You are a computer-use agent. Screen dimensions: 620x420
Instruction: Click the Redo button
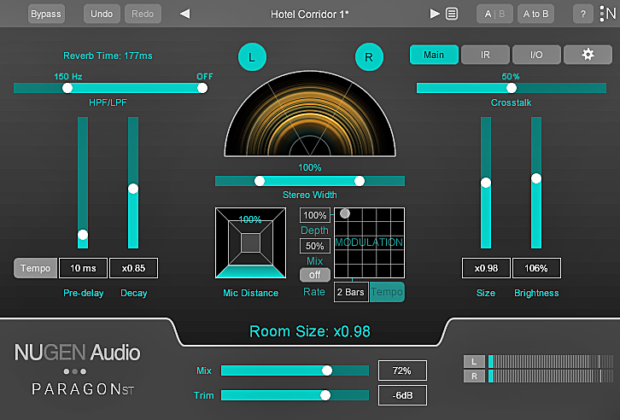pyautogui.click(x=143, y=14)
